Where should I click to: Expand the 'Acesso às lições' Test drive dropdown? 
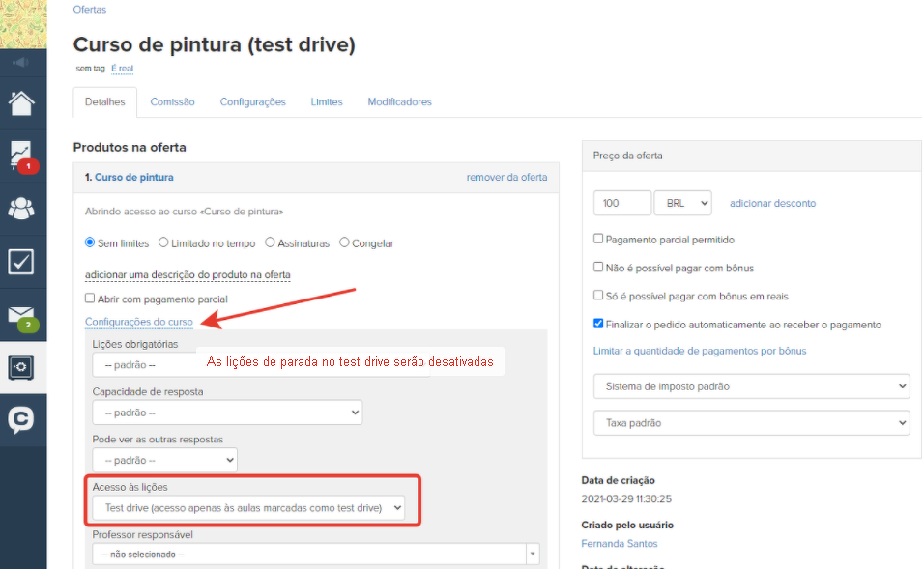click(x=248, y=507)
